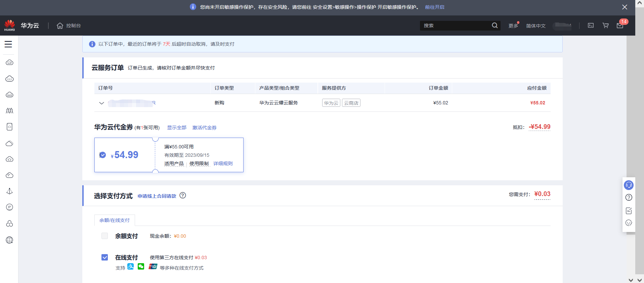Viewport: 644px width, 283px height.
Task: Open the CloudShell terminal icon
Action: click(x=591, y=26)
